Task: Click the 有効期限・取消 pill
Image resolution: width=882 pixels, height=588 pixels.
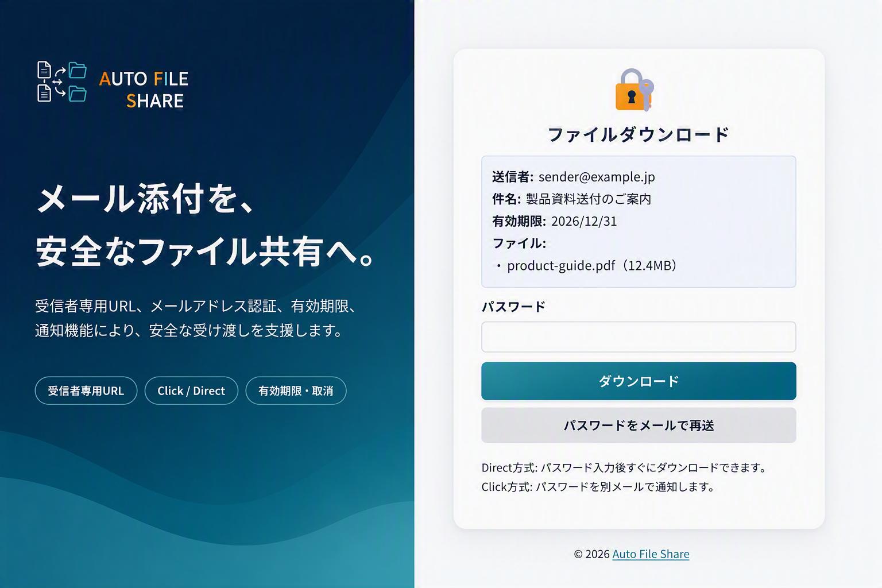Action: pyautogui.click(x=296, y=390)
